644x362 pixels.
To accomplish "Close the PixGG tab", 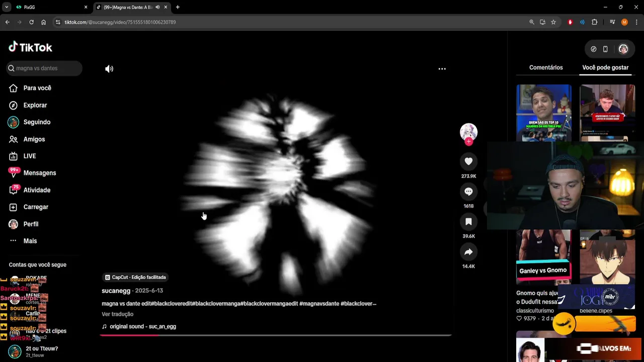I will [86, 7].
